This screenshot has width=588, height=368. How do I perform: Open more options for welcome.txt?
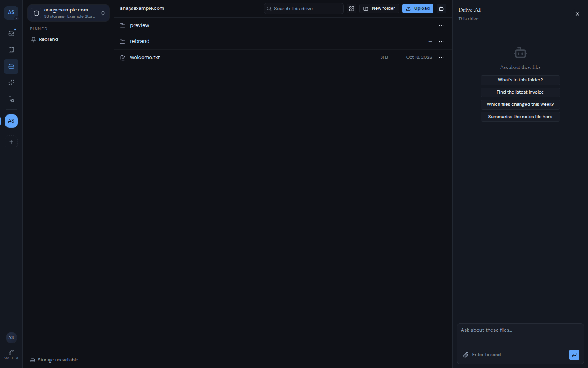click(441, 58)
